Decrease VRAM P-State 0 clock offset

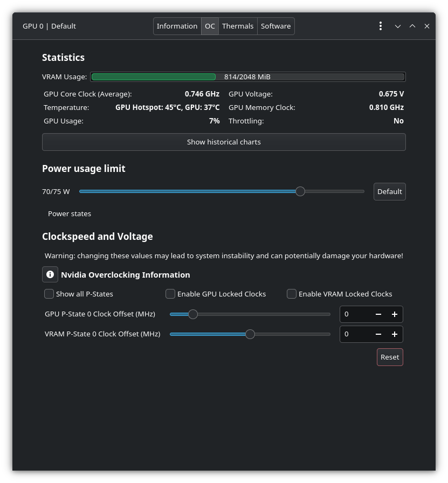(378, 334)
